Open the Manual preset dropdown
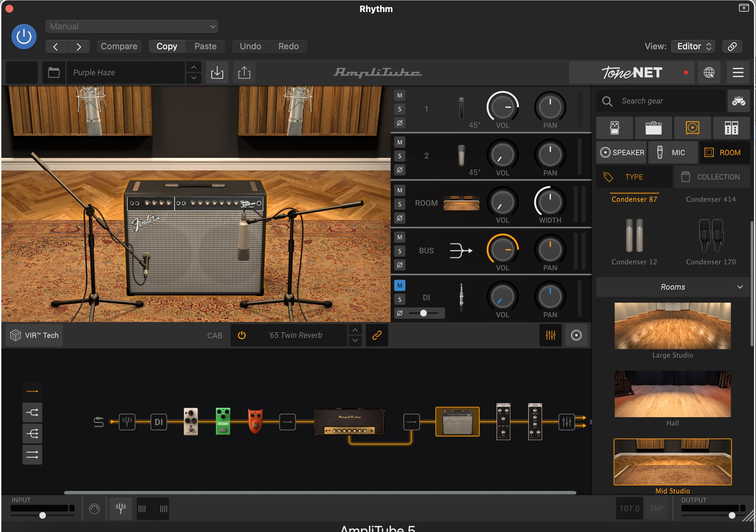 132,26
